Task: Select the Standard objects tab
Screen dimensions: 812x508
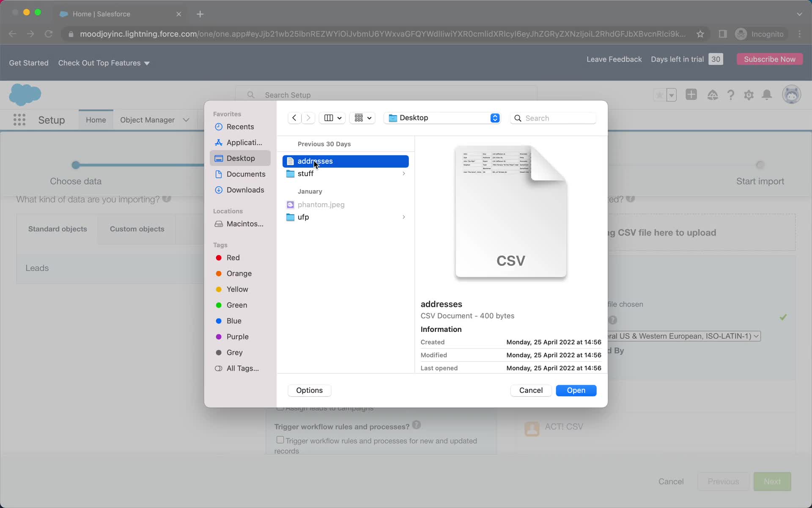Action: click(x=58, y=229)
